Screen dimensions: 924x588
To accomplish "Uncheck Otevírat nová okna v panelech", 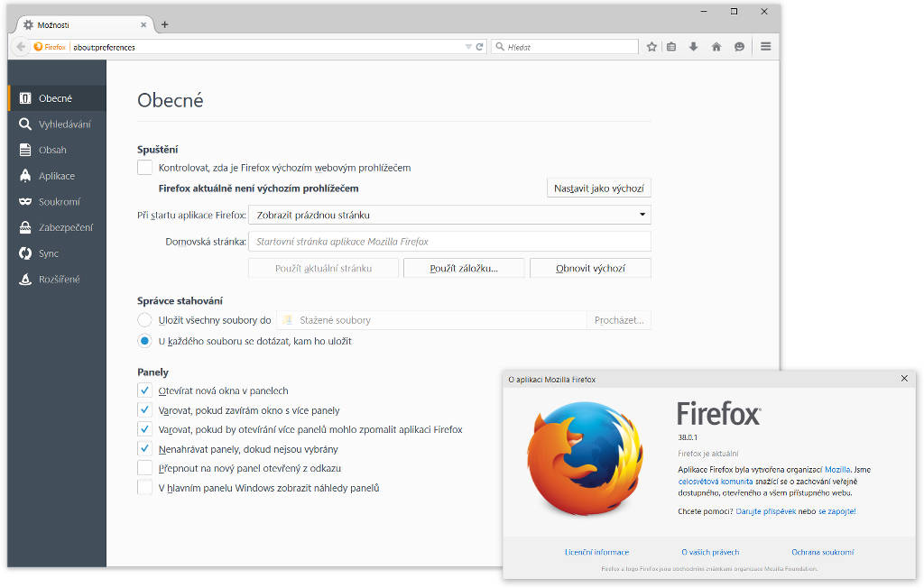I will click(145, 390).
